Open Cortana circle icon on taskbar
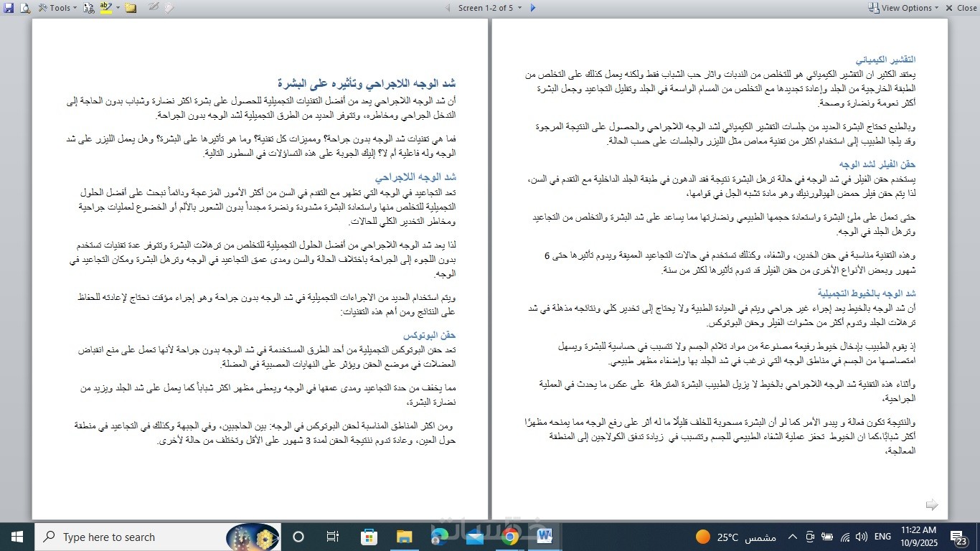 298,537
